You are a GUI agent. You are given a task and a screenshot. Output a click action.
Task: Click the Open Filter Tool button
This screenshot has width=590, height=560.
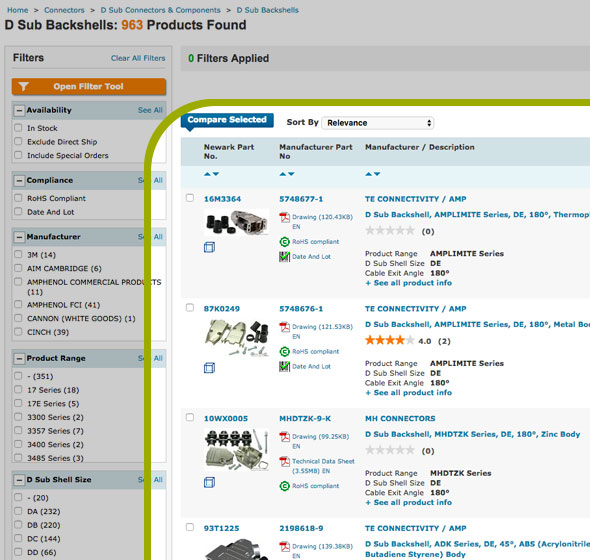coord(88,87)
